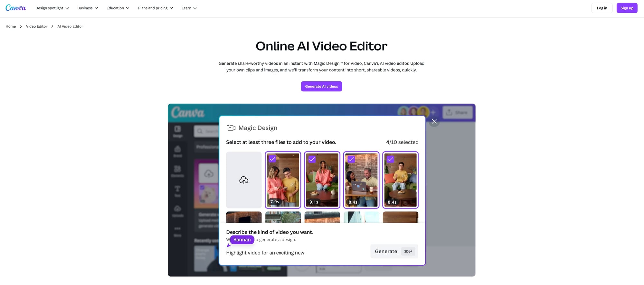This screenshot has height=285, width=644.
Task: Click the Share button in Canva mockup
Action: pyautogui.click(x=458, y=112)
